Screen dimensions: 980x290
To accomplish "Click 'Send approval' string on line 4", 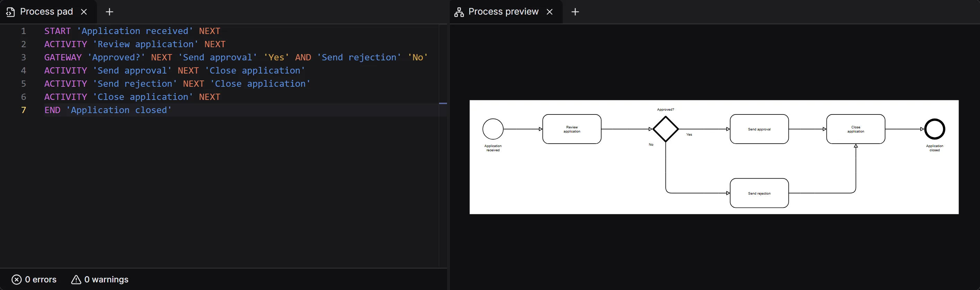I will (132, 71).
